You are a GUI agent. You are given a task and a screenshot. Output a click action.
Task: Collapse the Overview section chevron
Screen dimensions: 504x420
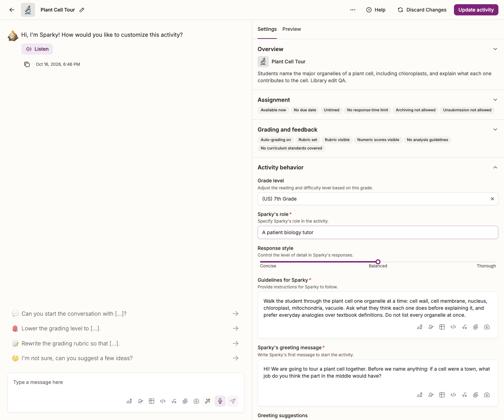coord(495,49)
